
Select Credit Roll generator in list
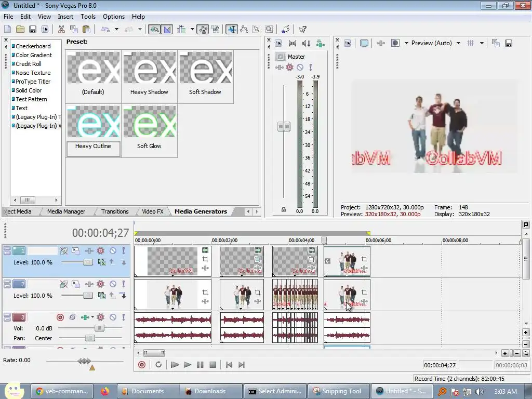pyautogui.click(x=29, y=64)
